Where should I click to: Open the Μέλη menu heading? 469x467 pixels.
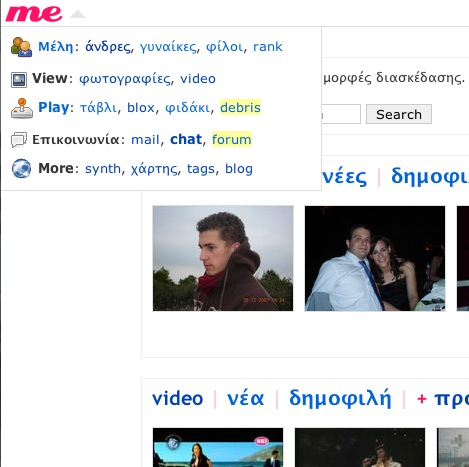55,46
